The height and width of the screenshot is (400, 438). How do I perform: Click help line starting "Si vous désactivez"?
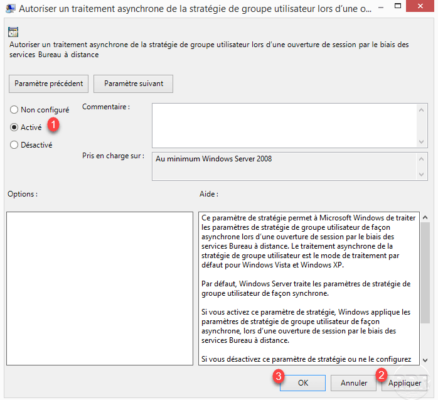click(306, 359)
